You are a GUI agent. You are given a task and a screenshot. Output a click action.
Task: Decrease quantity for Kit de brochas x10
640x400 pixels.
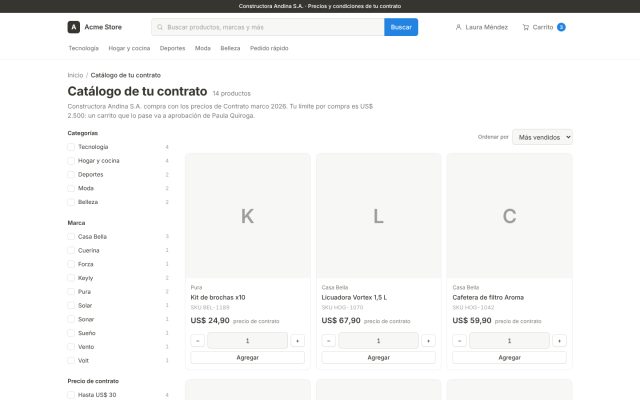pyautogui.click(x=198, y=340)
